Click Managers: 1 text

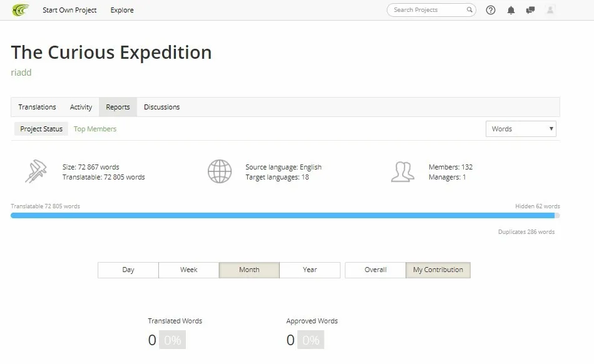click(x=447, y=177)
